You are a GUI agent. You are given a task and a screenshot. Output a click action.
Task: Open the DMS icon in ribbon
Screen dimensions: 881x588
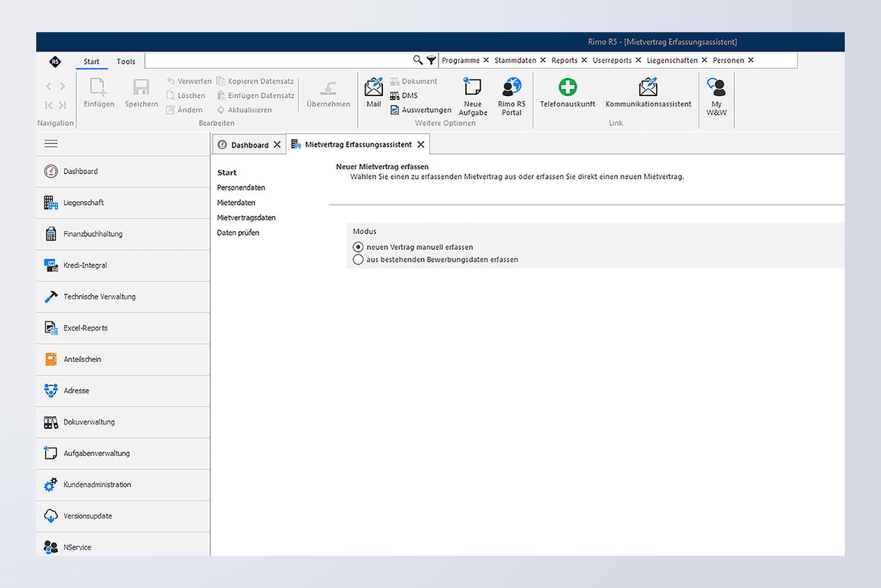tap(395, 95)
